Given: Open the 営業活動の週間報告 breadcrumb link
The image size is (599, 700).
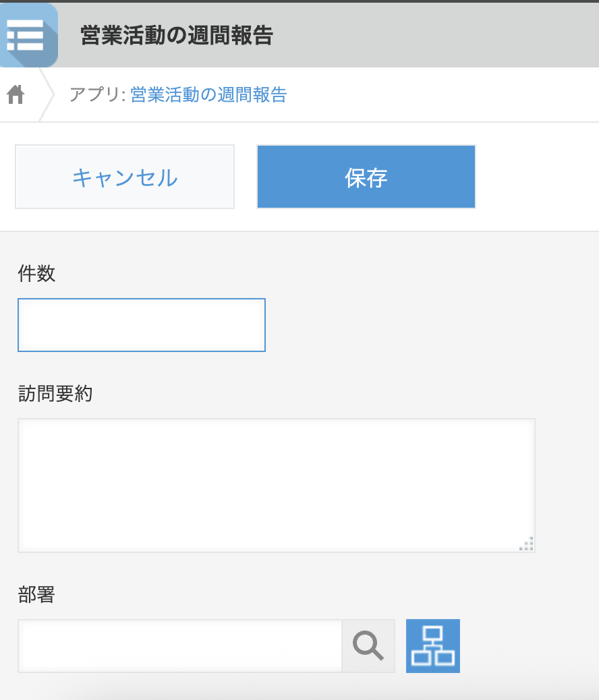Looking at the screenshot, I should [208, 95].
